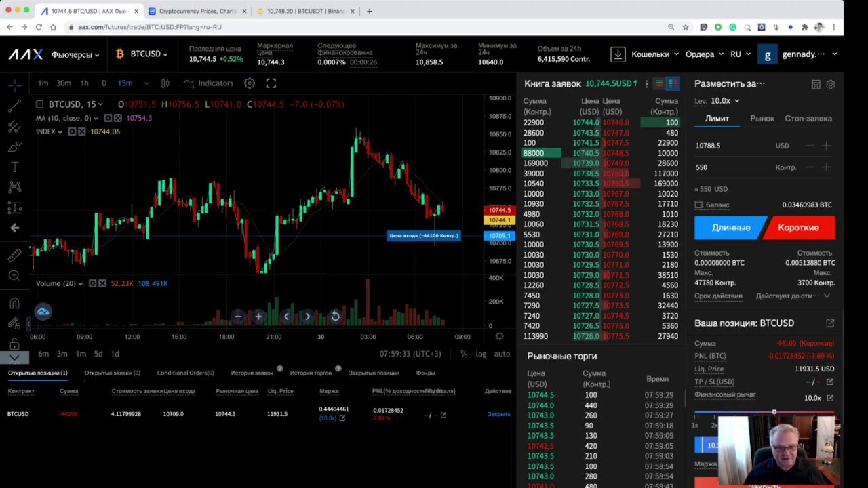
Task: Switch to the Рынок order tab
Action: 762,119
